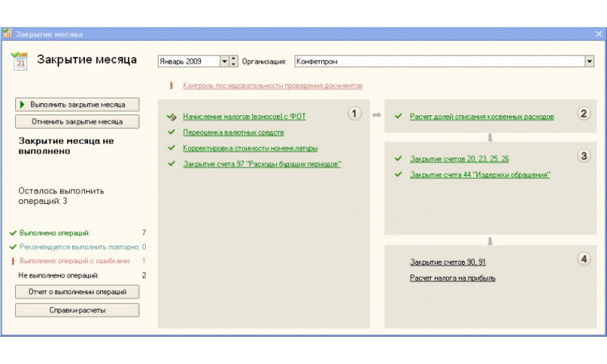Viewport: 607px width, 364px height.
Task: Open the month period dropdown
Action: coord(224,61)
